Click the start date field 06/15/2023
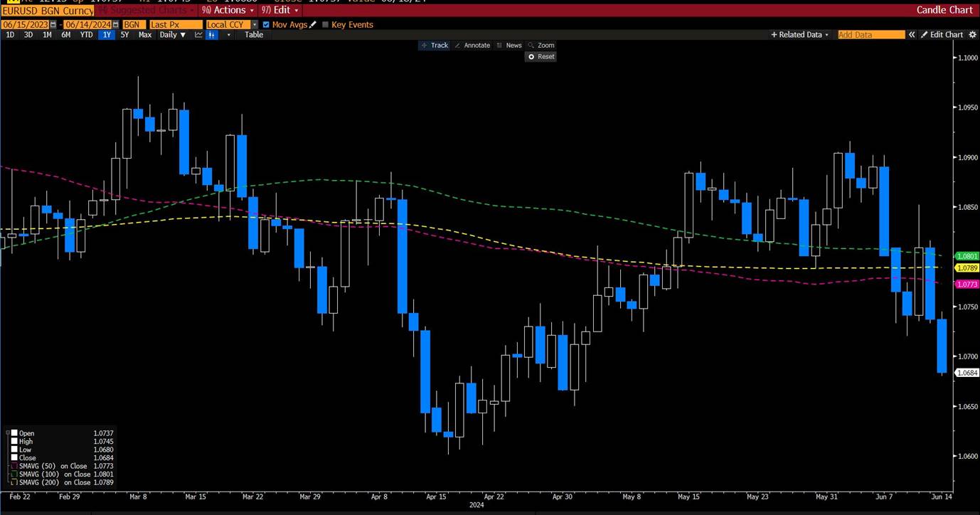The height and width of the screenshot is (515, 980). click(25, 24)
